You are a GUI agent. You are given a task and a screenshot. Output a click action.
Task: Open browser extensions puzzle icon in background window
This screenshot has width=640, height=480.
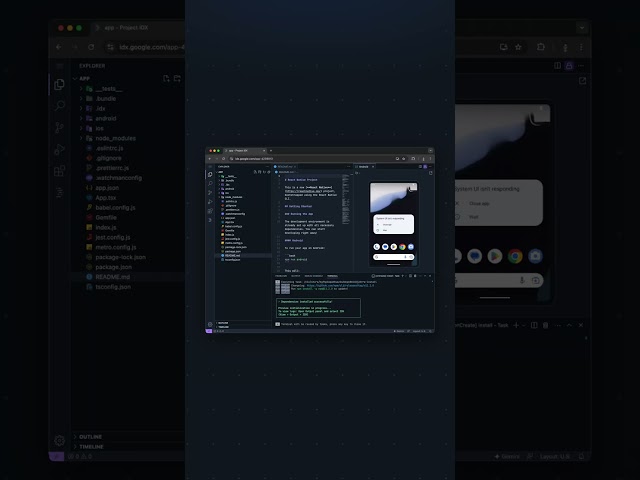541,47
